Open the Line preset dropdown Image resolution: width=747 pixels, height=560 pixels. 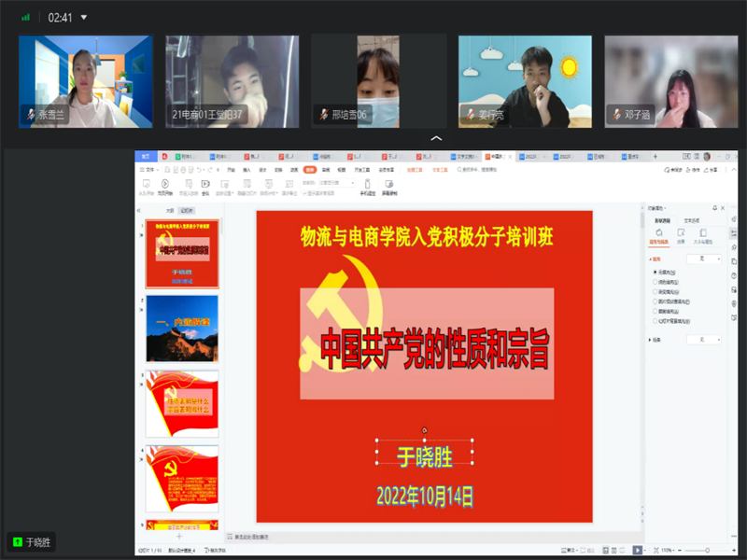point(704,340)
